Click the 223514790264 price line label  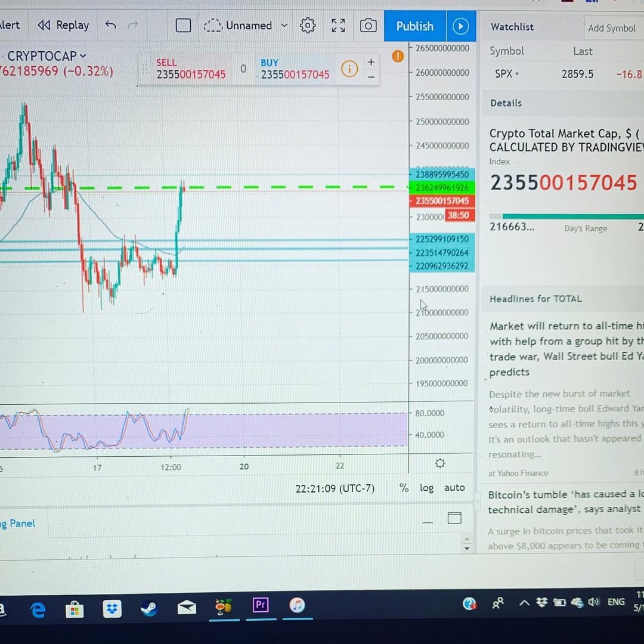coord(442,253)
